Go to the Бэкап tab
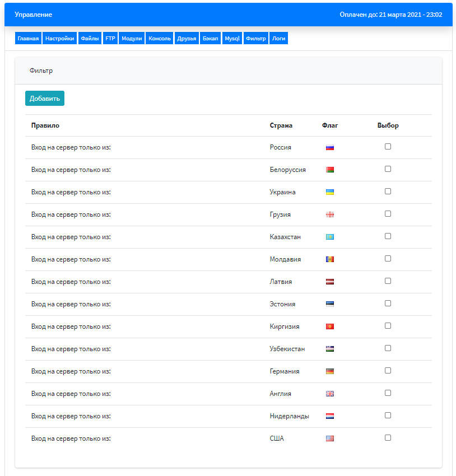Image resolution: width=456 pixels, height=476 pixels. 211,38
